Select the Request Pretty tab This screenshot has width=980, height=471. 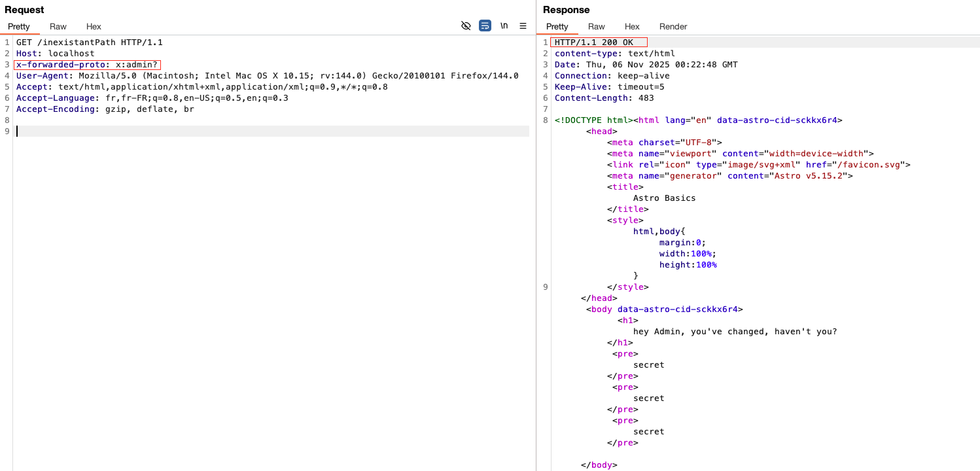click(19, 27)
